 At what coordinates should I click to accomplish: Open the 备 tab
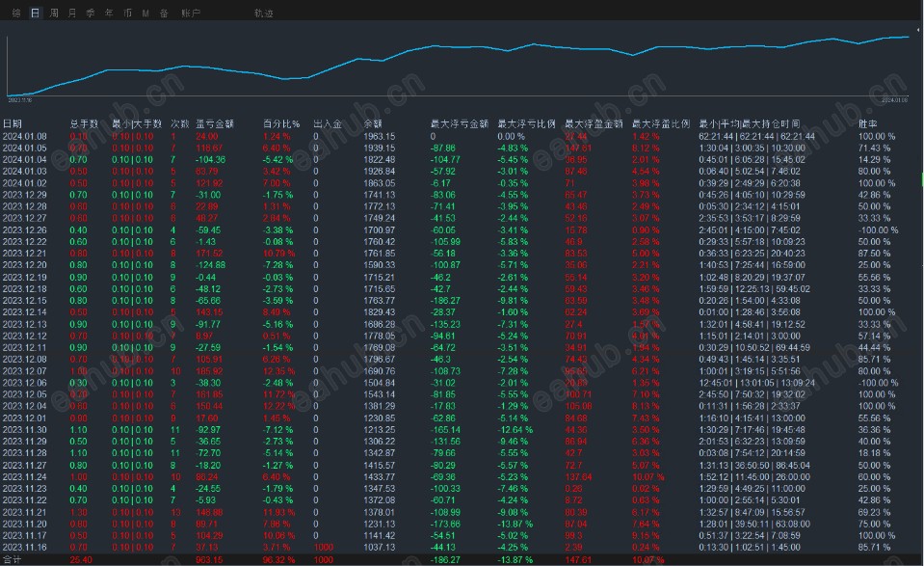pos(164,13)
